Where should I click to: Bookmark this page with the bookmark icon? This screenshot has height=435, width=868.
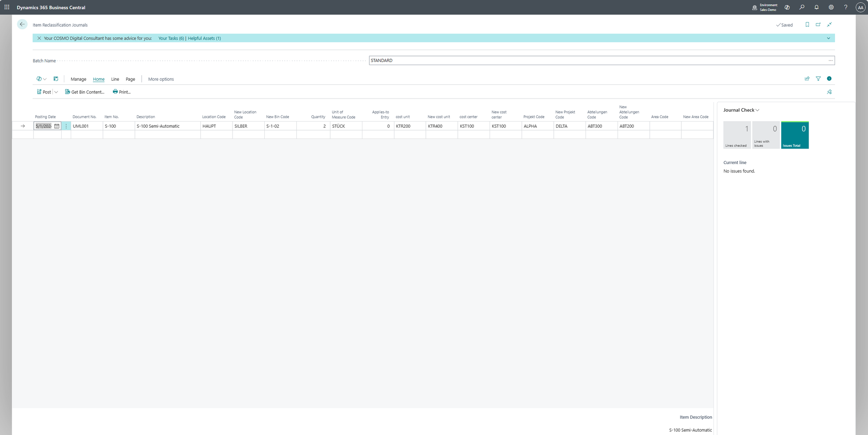click(807, 25)
